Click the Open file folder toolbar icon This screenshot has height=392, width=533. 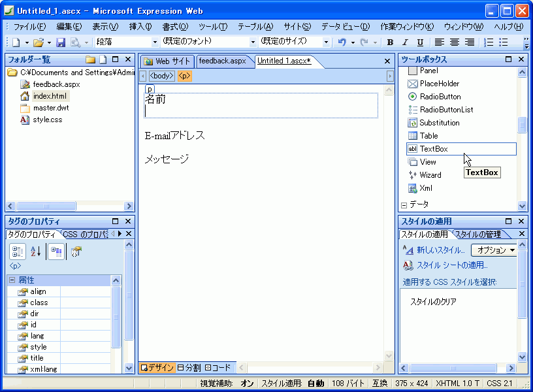[39, 42]
